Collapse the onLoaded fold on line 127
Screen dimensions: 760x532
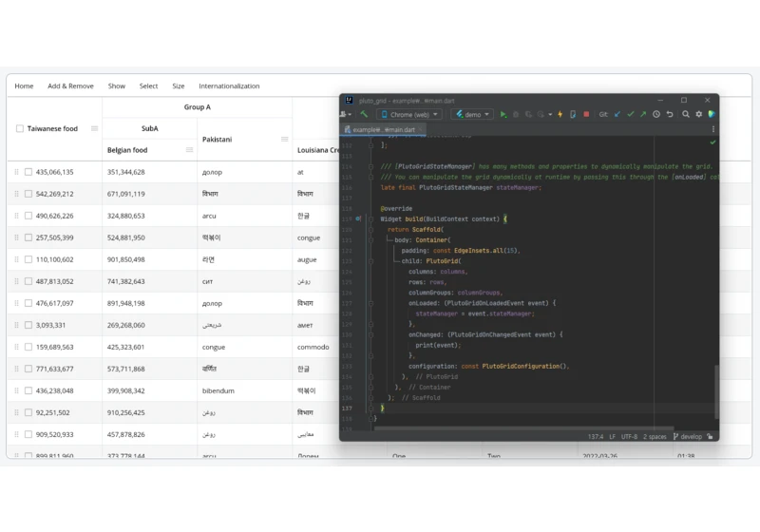click(370, 303)
